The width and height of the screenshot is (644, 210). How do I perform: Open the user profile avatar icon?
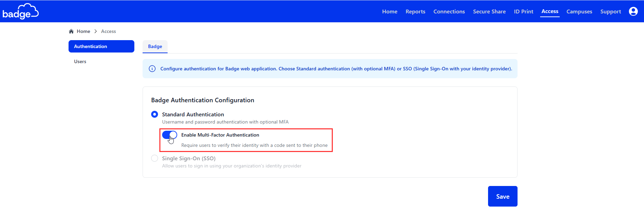(x=633, y=11)
